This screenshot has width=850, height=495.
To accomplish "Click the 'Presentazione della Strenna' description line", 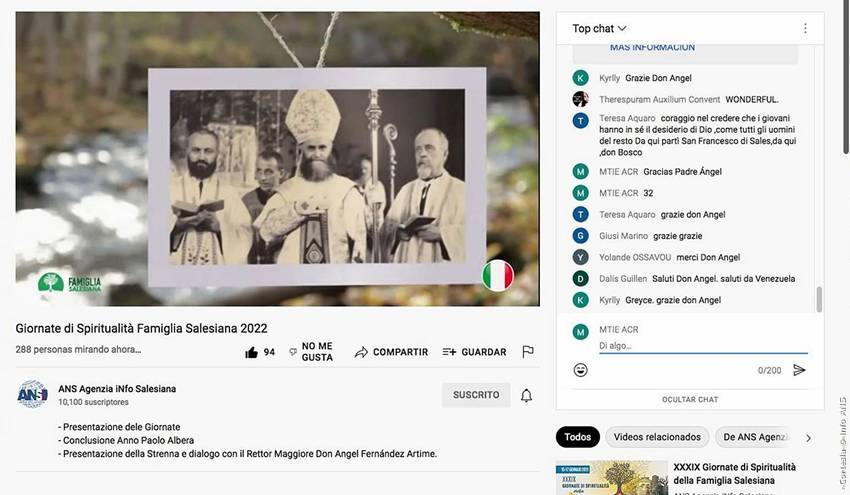I will 247,454.
